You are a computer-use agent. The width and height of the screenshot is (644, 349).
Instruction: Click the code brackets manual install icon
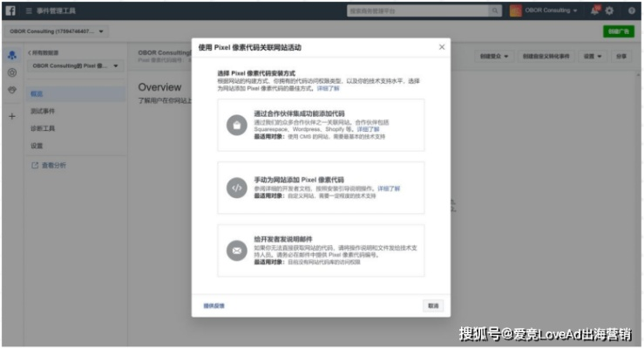(x=237, y=188)
